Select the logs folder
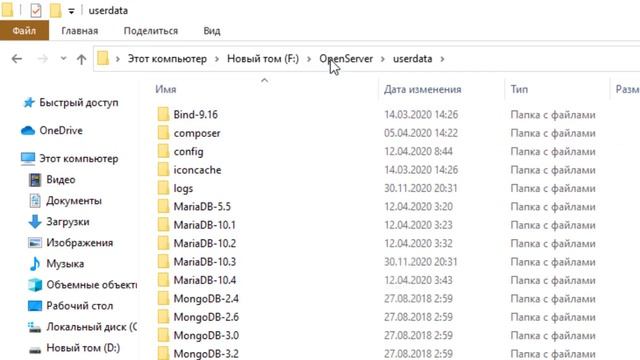 183,189
